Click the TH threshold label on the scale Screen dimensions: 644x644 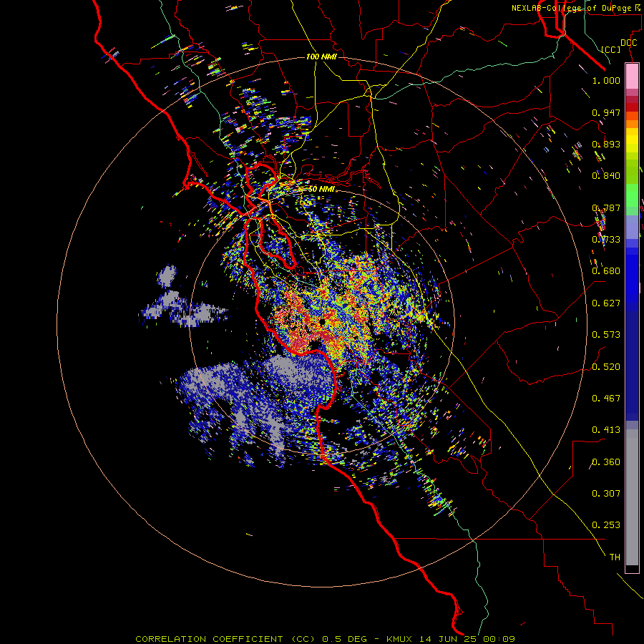point(615,557)
